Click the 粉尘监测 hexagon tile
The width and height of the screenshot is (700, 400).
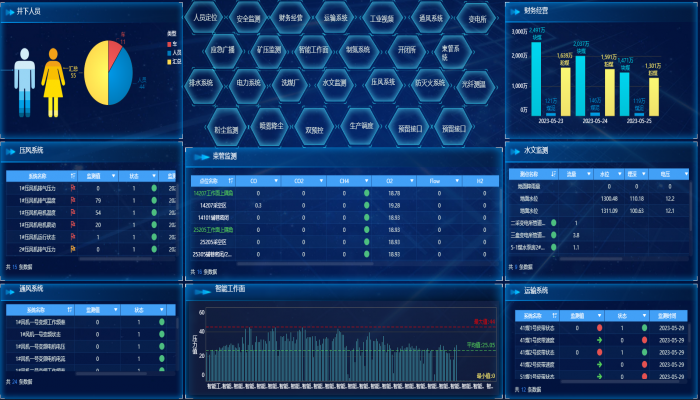[226, 128]
